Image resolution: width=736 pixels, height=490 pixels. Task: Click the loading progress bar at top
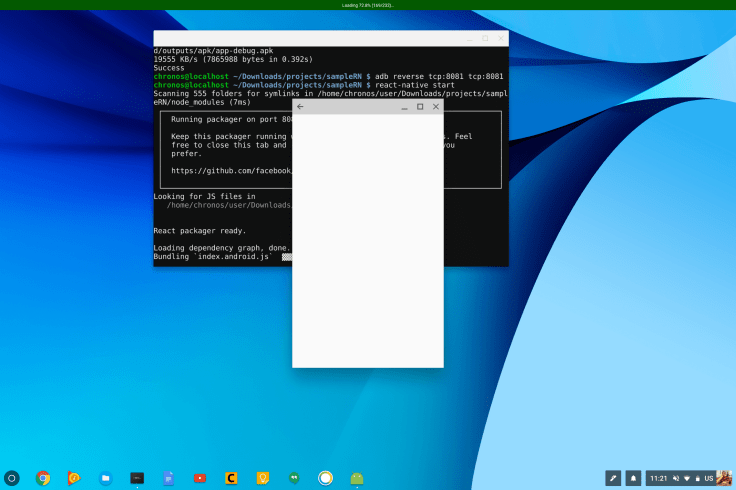click(x=368, y=5)
